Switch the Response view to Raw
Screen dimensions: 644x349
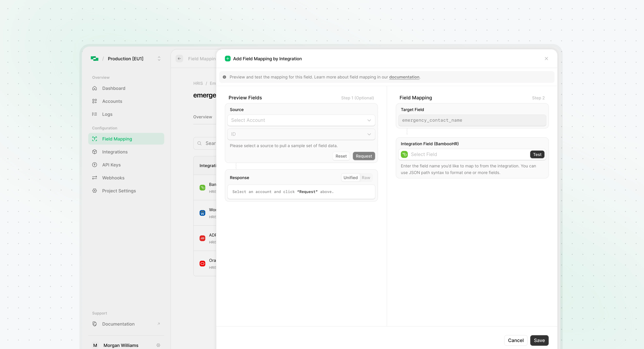click(366, 177)
